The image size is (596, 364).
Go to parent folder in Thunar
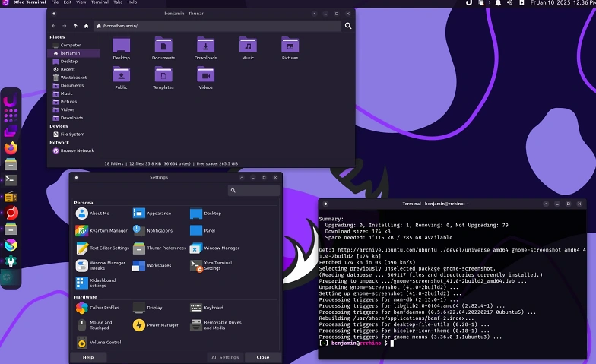75,26
